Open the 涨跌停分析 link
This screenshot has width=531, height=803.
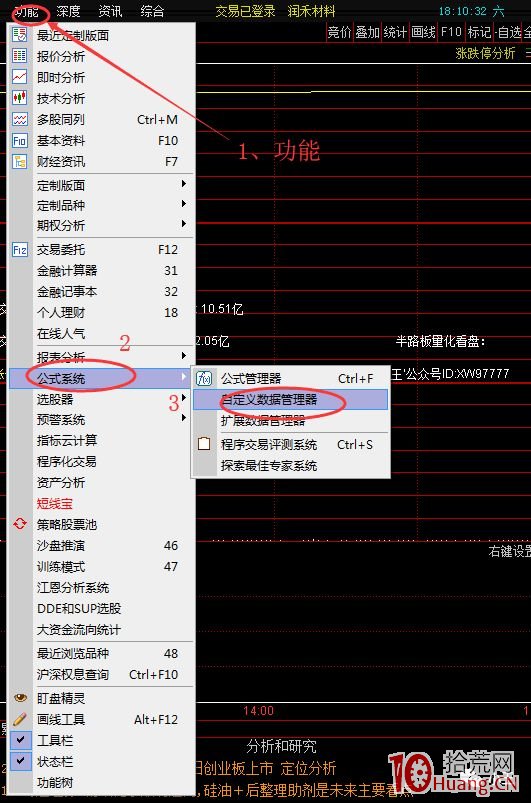click(485, 53)
